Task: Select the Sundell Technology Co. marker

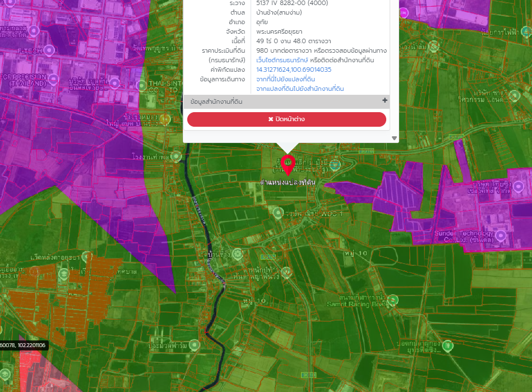Action: point(501,235)
